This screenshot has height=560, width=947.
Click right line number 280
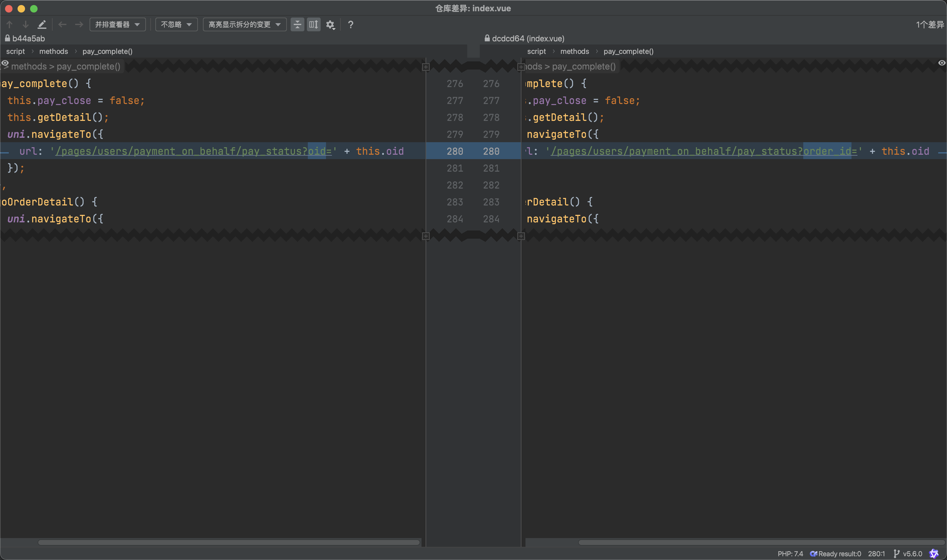(491, 151)
